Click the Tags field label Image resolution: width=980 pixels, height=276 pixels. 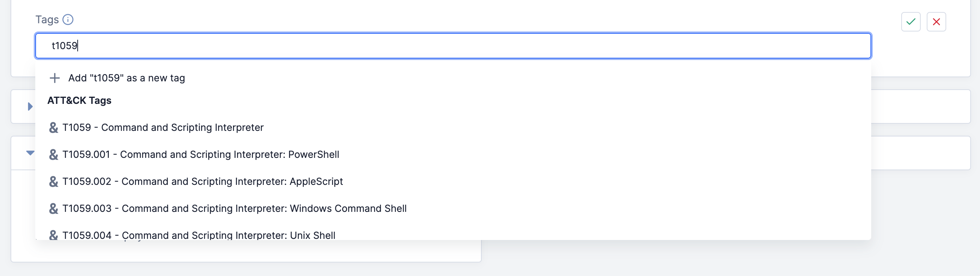click(47, 19)
